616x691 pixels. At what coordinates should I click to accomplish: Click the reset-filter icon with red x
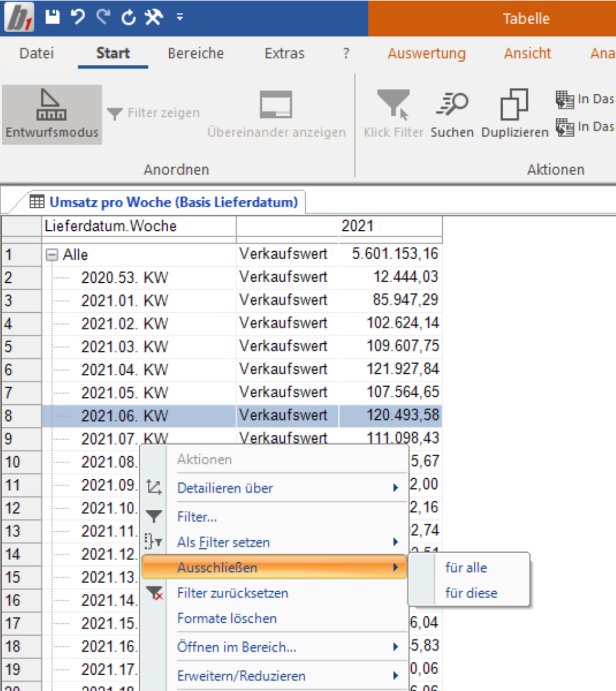[x=154, y=593]
